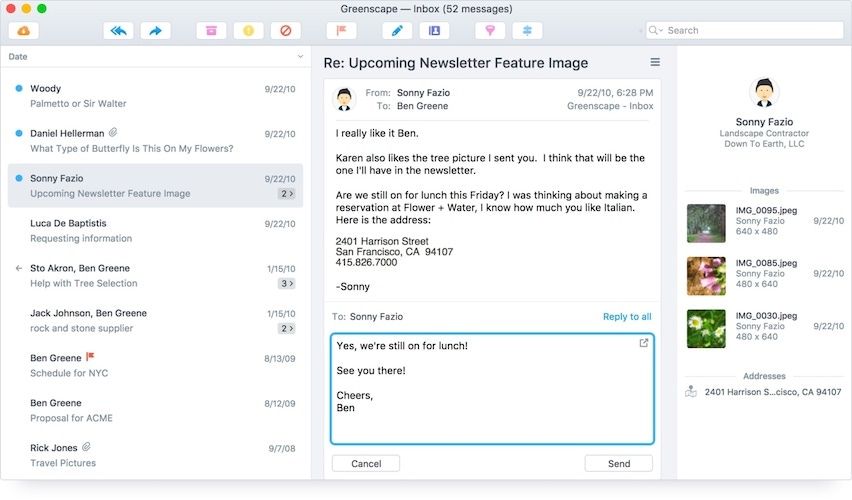
Task: Open the IMG_0095.jpeg thumbnail
Action: (706, 223)
